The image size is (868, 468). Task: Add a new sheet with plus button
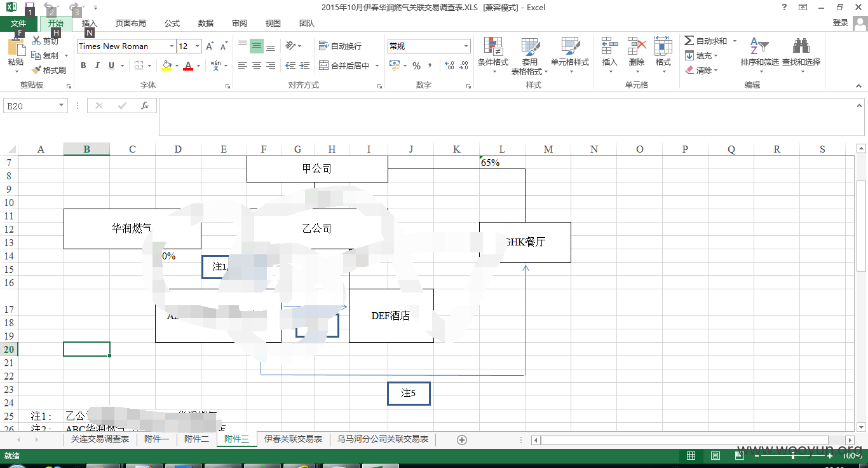click(462, 440)
